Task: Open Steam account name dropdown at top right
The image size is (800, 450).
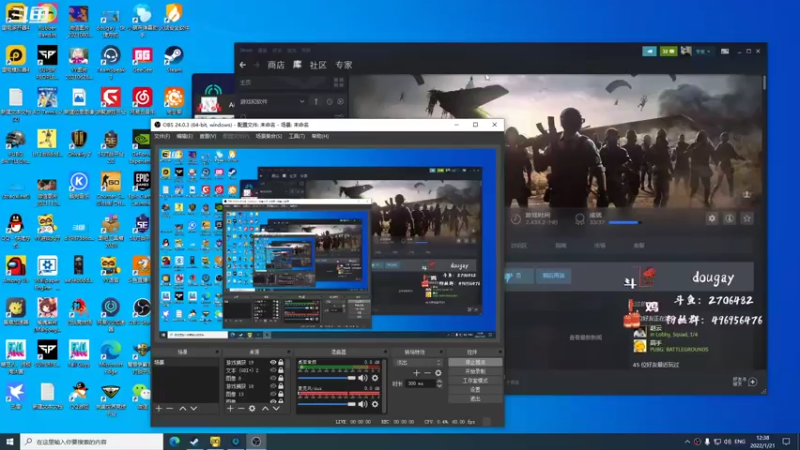Action: (704, 51)
